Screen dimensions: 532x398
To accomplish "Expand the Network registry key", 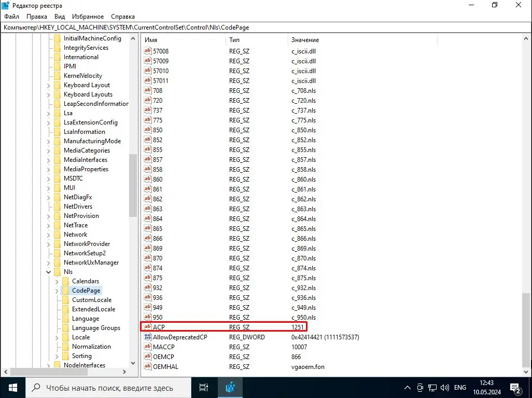I will 48,234.
